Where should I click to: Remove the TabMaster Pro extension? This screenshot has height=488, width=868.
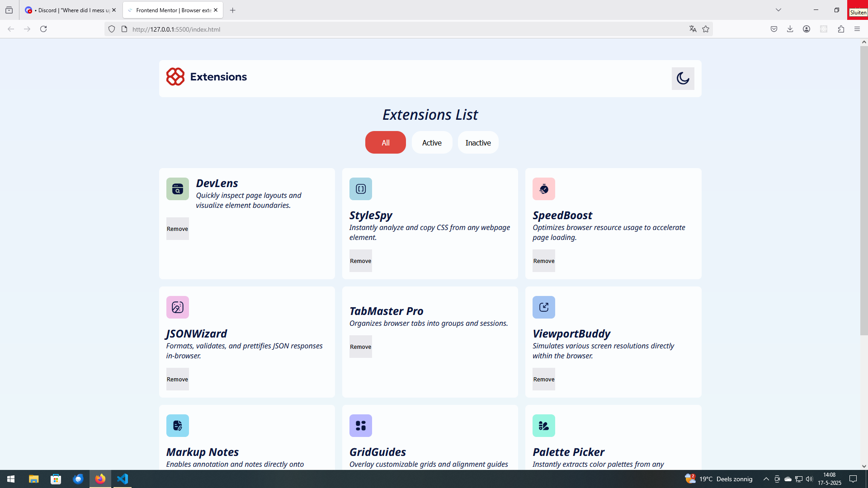tap(360, 347)
